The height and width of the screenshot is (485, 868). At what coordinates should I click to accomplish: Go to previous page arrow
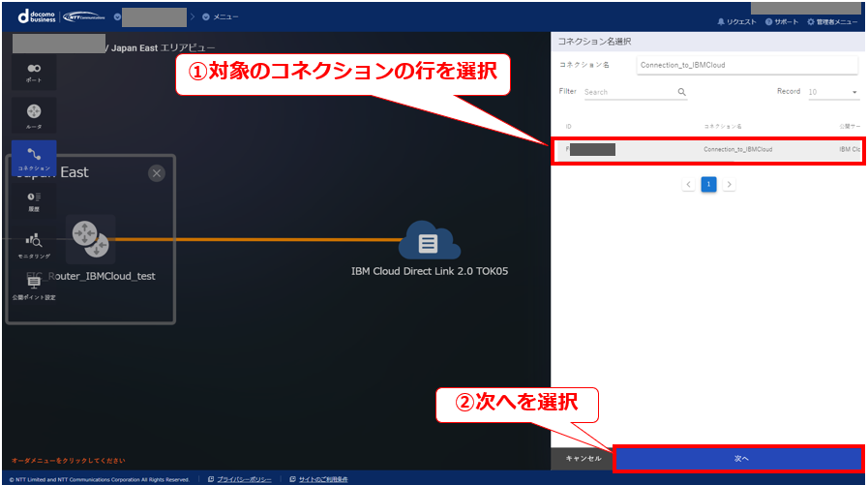coord(688,184)
